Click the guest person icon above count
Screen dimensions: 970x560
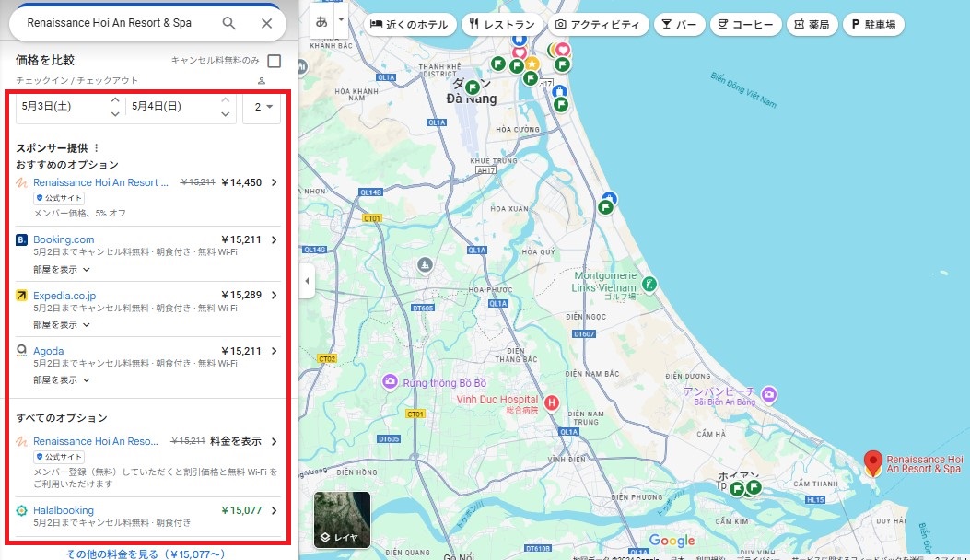(x=262, y=81)
